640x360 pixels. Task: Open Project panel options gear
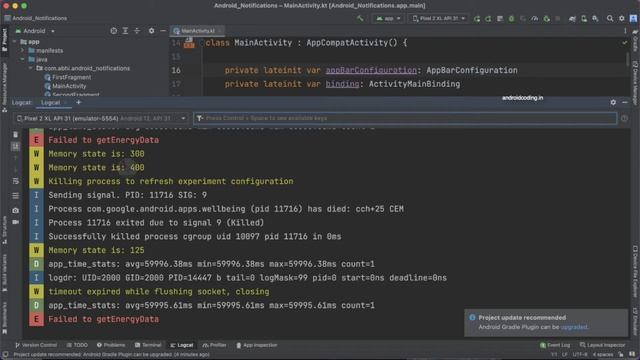[151, 31]
